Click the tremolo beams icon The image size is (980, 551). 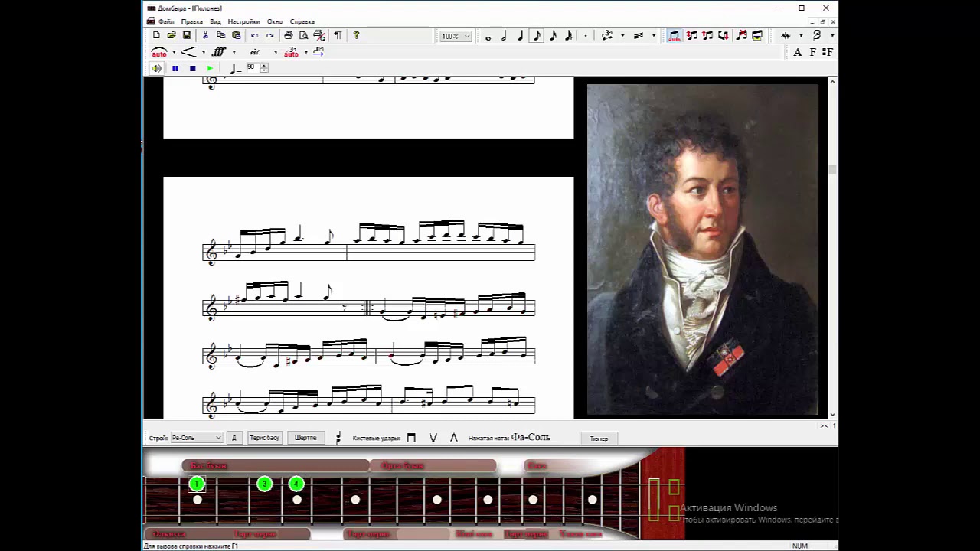click(639, 36)
